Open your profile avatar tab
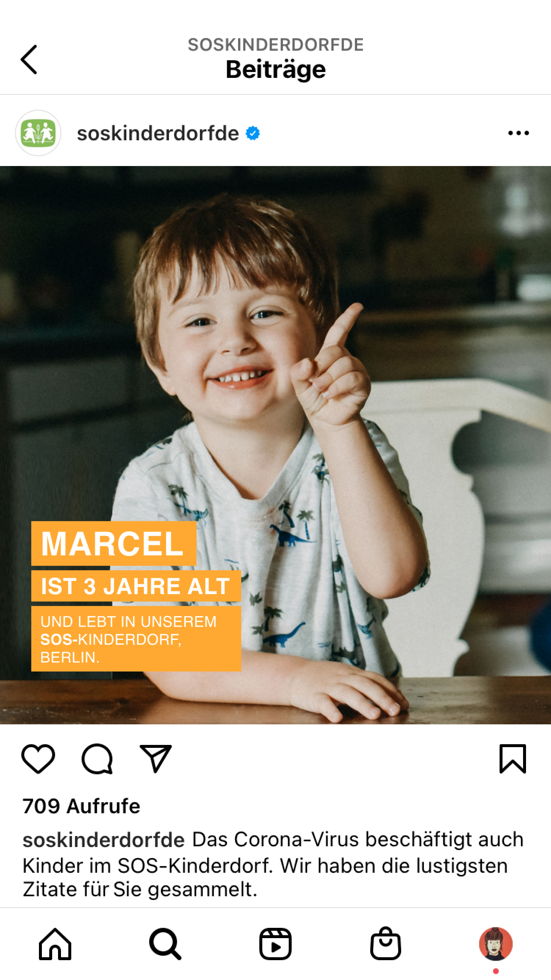Screen dimensions: 551x980 click(496, 944)
